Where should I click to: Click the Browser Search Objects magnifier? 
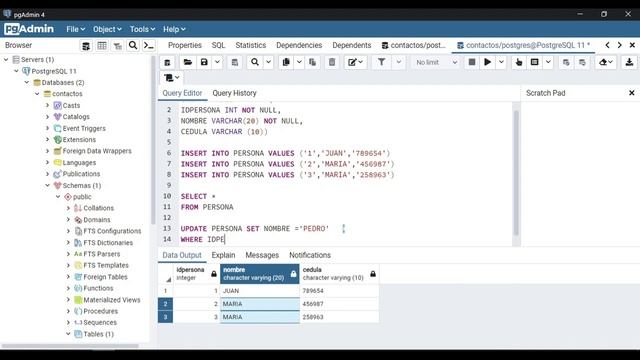133,45
